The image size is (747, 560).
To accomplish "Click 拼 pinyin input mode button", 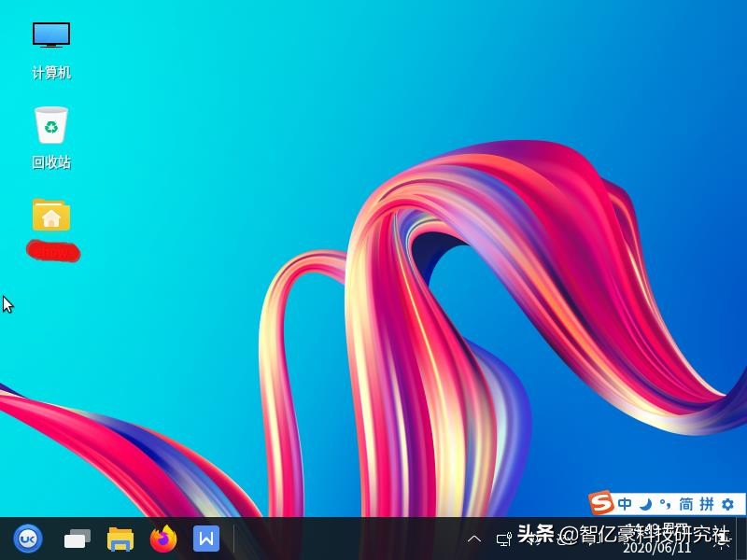I will point(706,504).
